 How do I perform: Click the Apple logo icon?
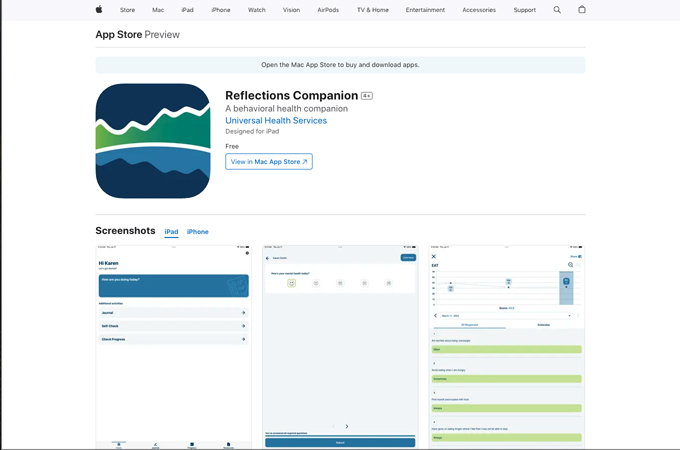[x=99, y=10]
